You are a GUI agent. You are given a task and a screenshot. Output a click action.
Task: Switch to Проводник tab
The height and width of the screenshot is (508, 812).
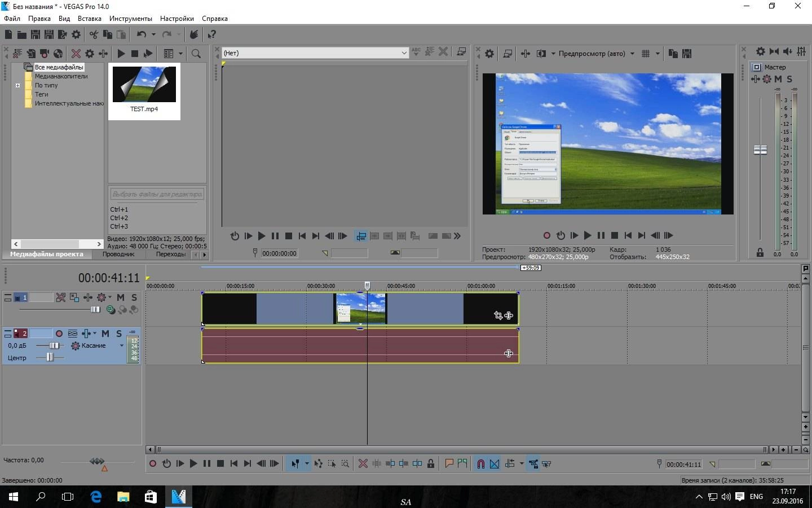pyautogui.click(x=118, y=254)
